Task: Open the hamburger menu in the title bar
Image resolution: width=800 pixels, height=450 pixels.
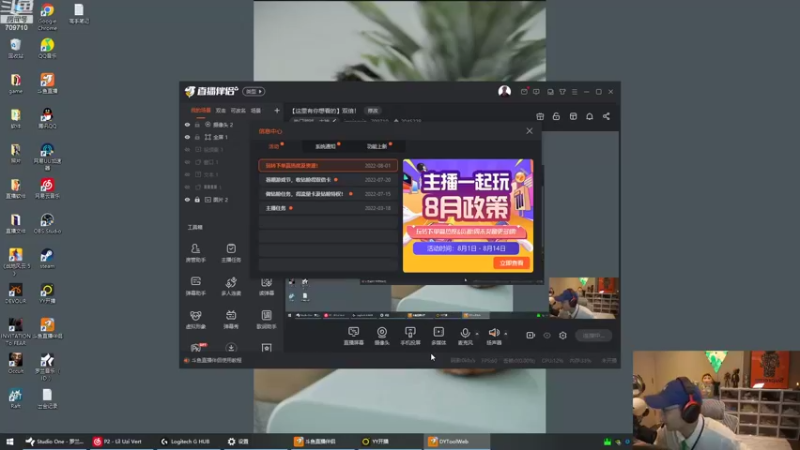Action: (x=574, y=92)
